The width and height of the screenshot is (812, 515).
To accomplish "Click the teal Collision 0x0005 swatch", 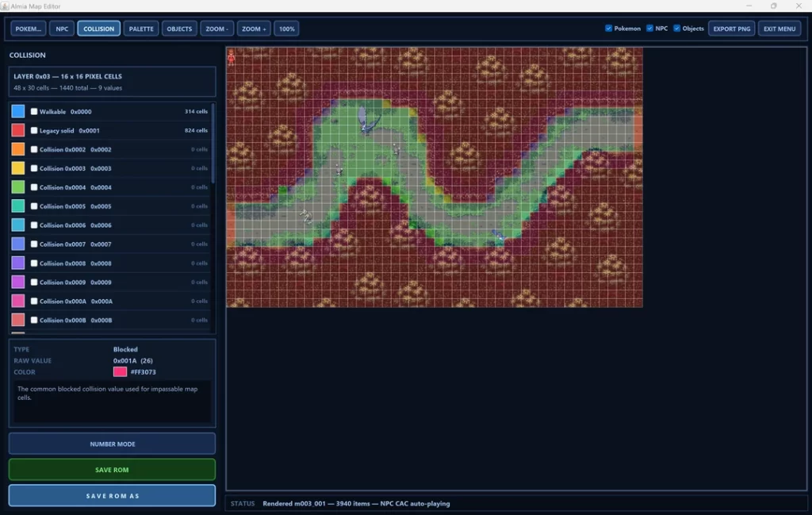I will tap(18, 206).
